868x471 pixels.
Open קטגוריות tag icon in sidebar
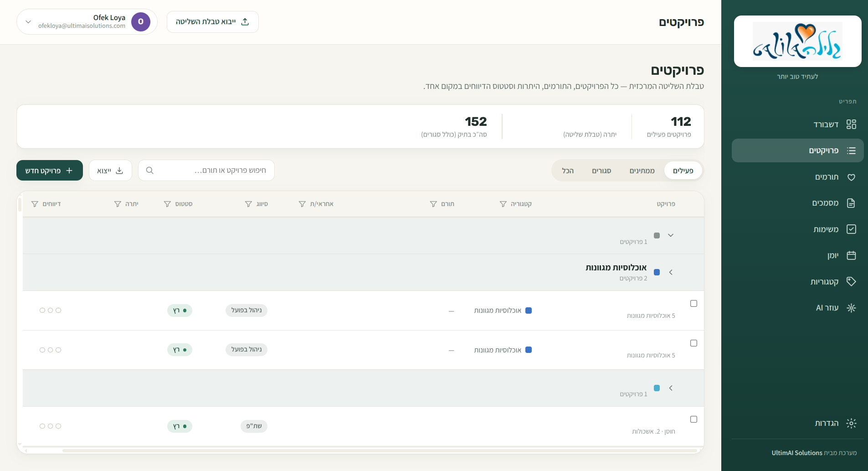[851, 282]
